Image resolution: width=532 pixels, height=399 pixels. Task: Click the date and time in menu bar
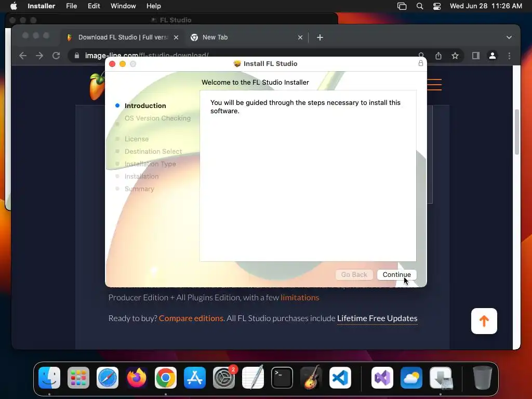(486, 6)
